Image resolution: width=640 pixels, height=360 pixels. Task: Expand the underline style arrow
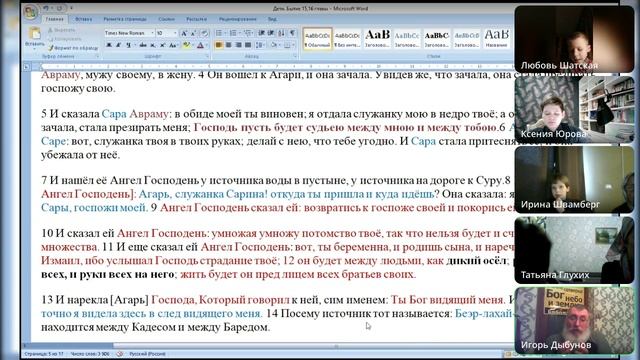click(x=135, y=45)
